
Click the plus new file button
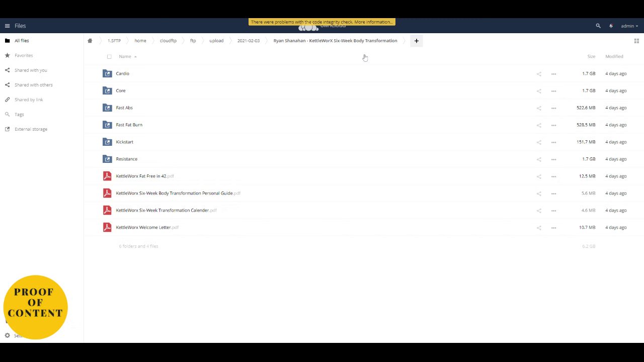pos(417,41)
